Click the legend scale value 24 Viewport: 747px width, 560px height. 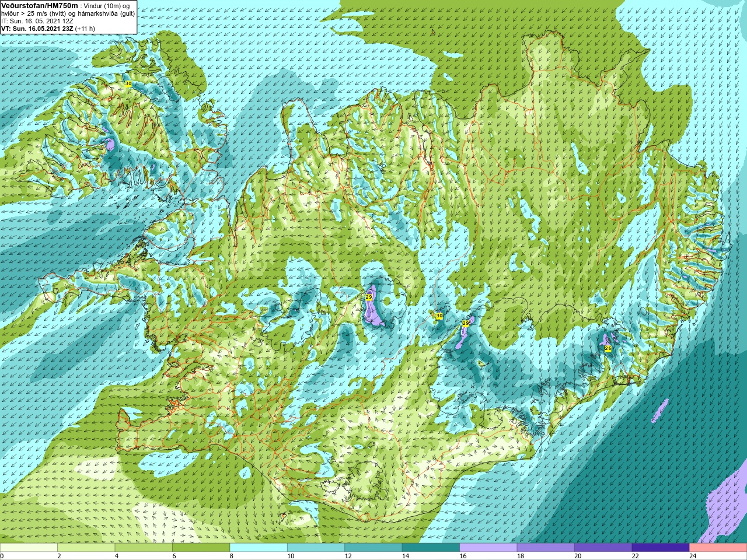coord(693,556)
